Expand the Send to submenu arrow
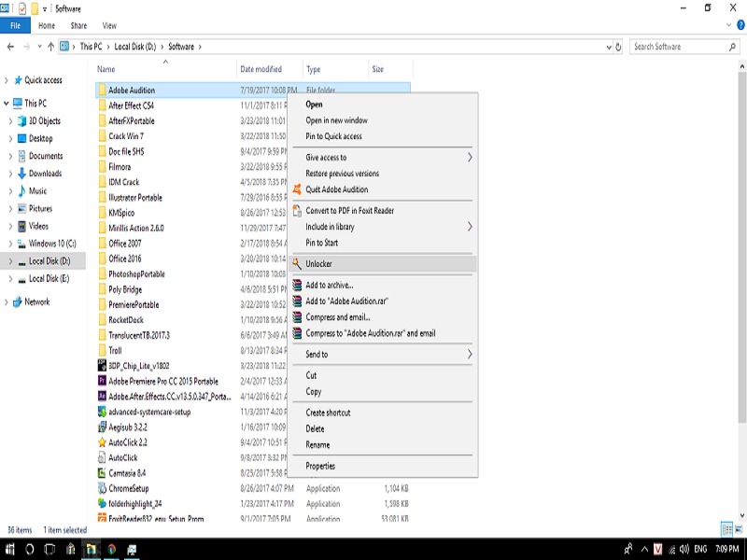747x560 pixels. point(470,355)
